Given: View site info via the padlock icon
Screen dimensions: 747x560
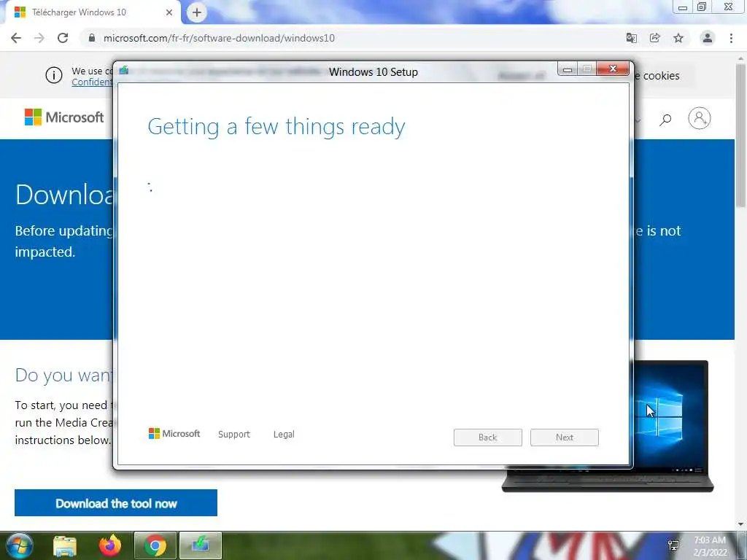Looking at the screenshot, I should pos(92,38).
